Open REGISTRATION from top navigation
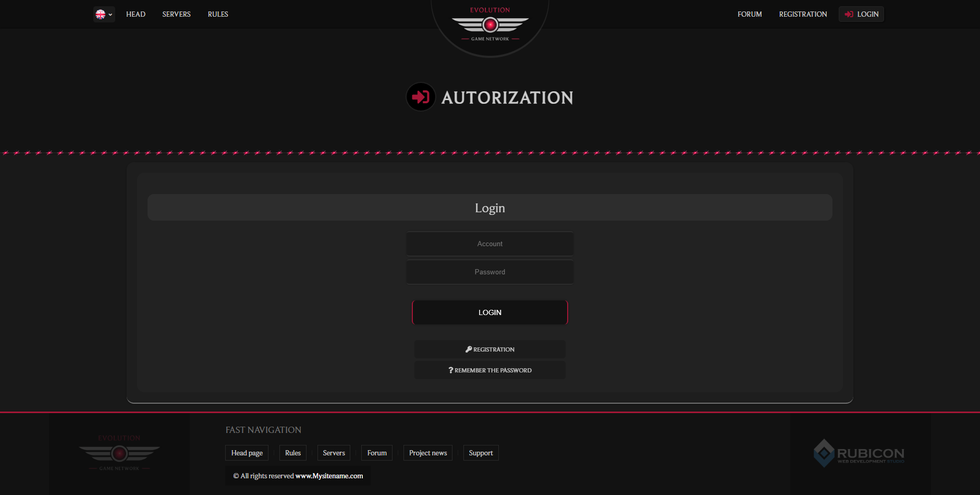Image resolution: width=980 pixels, height=495 pixels. (x=803, y=14)
